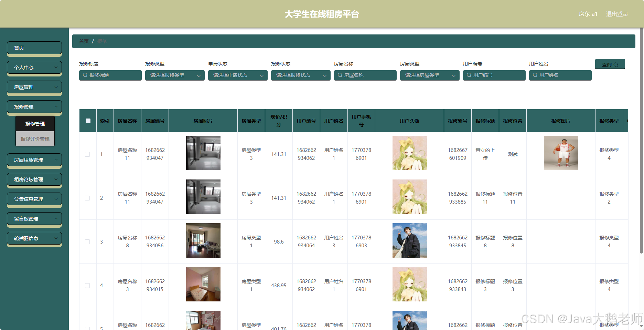This screenshot has width=644, height=330.
Task: Expand the 公告信息管理 sidebar menu
Action: pos(34,199)
